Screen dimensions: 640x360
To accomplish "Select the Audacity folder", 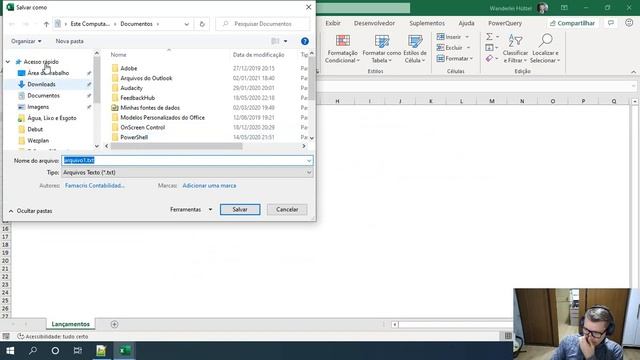I will coord(131,88).
